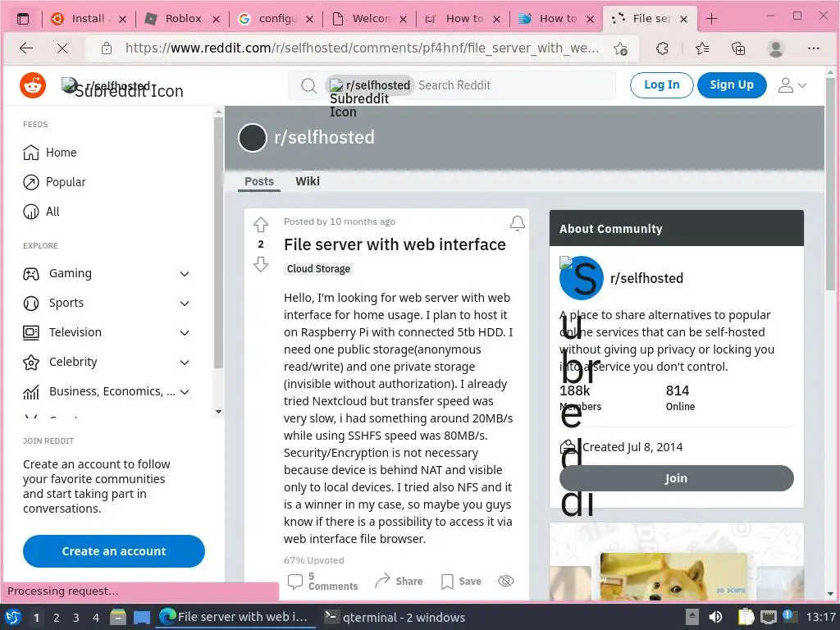The width and height of the screenshot is (840, 630).
Task: Open browser Extensions puzzle icon
Action: (x=662, y=48)
